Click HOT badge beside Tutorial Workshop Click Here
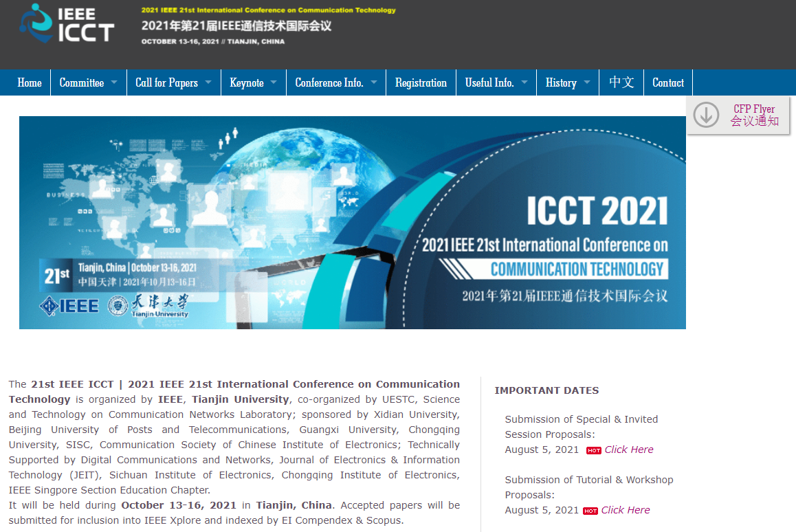 [x=590, y=511]
